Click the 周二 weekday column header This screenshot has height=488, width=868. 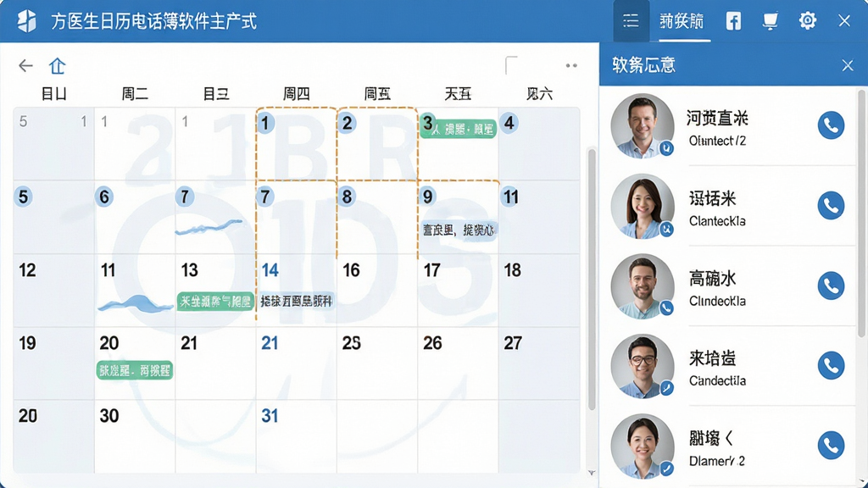pos(135,93)
